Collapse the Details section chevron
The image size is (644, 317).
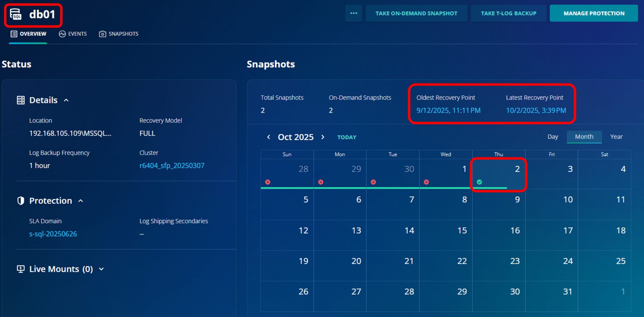[x=66, y=100]
